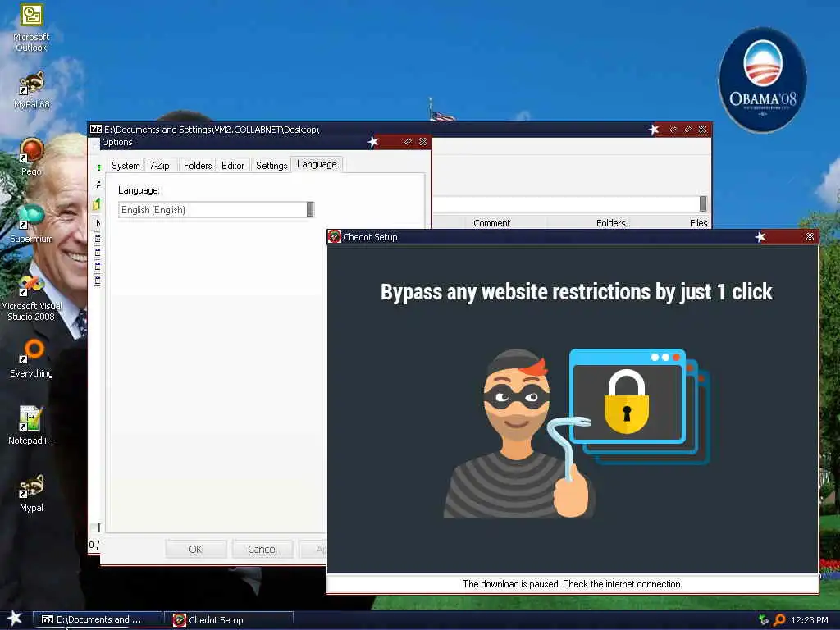Sort by Folders column header
This screenshot has width=840, height=630.
[610, 223]
